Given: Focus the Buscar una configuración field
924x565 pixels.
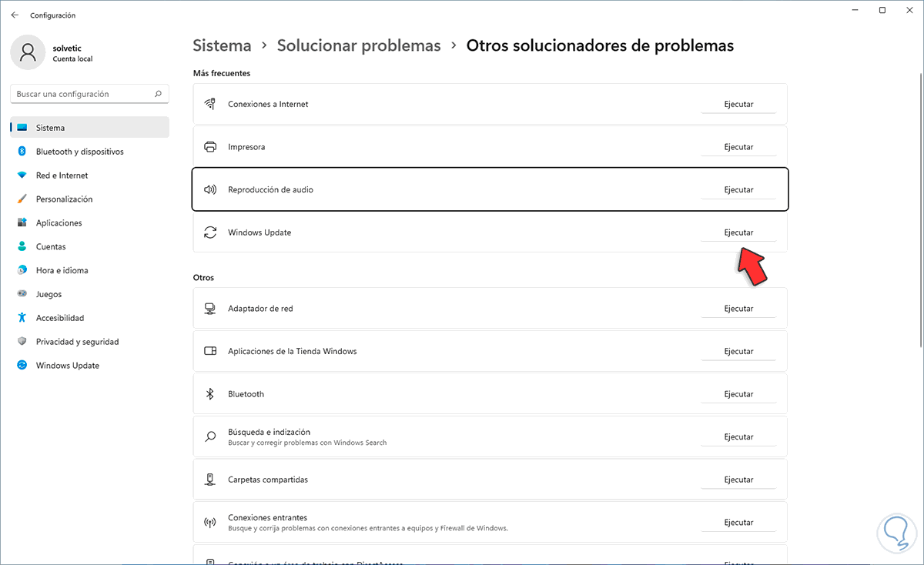Looking at the screenshot, I should pos(81,94).
